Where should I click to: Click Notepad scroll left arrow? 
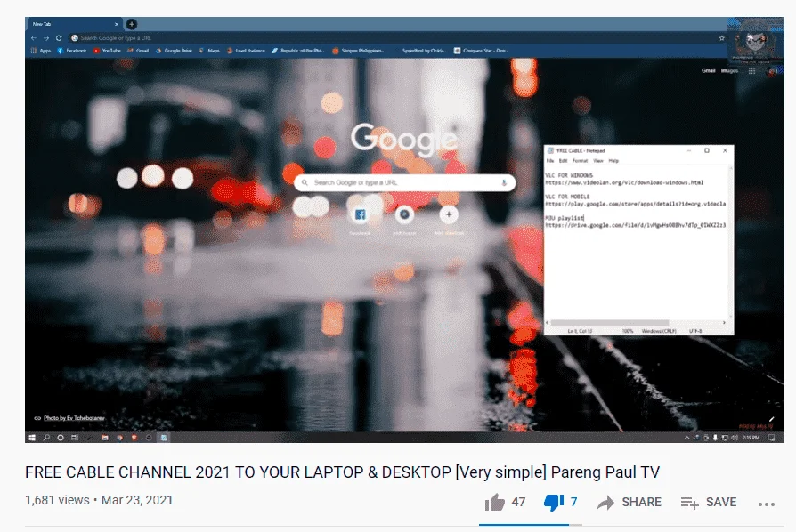548,323
